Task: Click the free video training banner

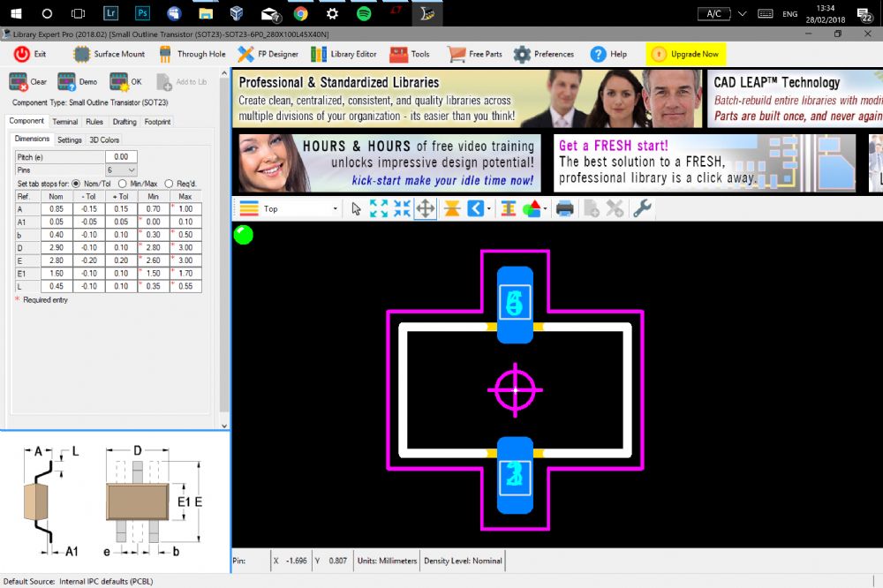Action: (x=389, y=163)
